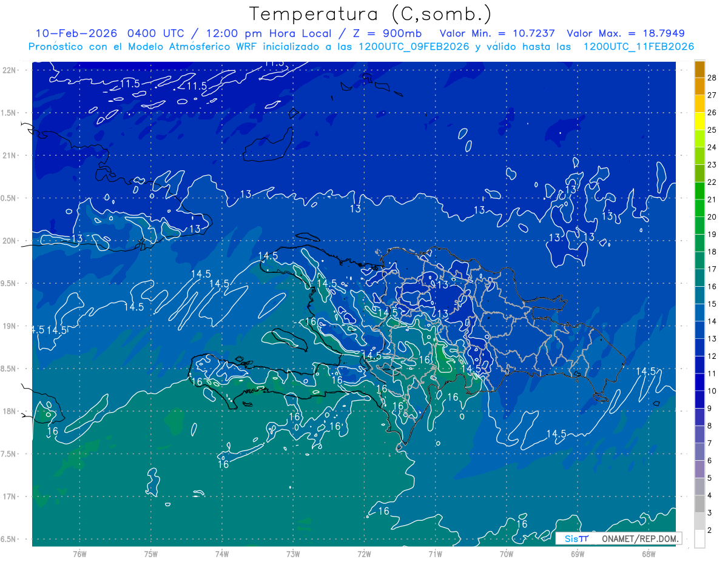Click the orange top segment of color scale
Screen dimensions: 728x562
[700, 69]
